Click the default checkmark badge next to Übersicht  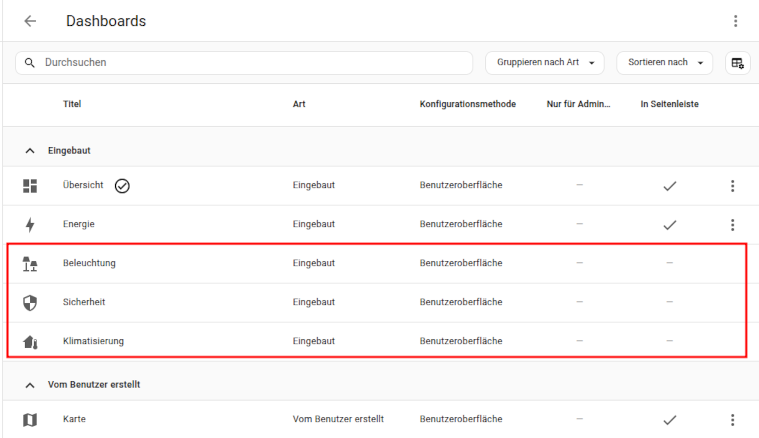122,186
